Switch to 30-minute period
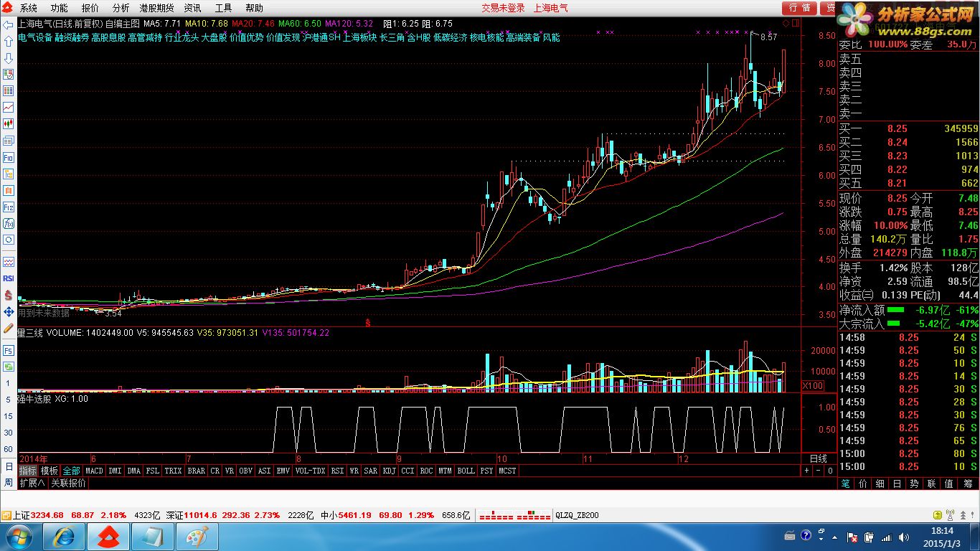Image resolution: width=980 pixels, height=551 pixels. click(x=8, y=433)
